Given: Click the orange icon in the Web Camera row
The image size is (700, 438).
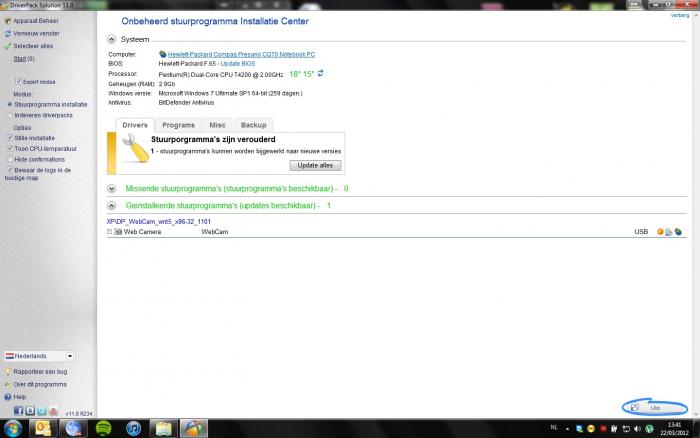Looking at the screenshot, I should [x=660, y=232].
